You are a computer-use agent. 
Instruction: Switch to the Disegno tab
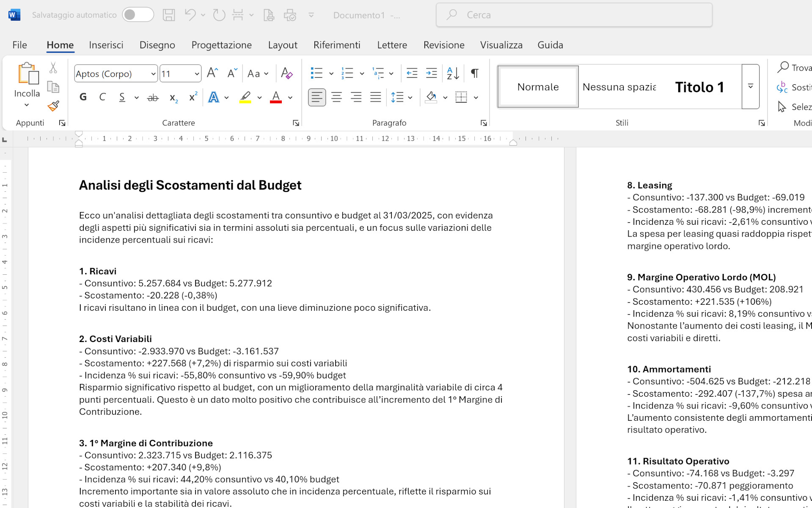coord(157,45)
